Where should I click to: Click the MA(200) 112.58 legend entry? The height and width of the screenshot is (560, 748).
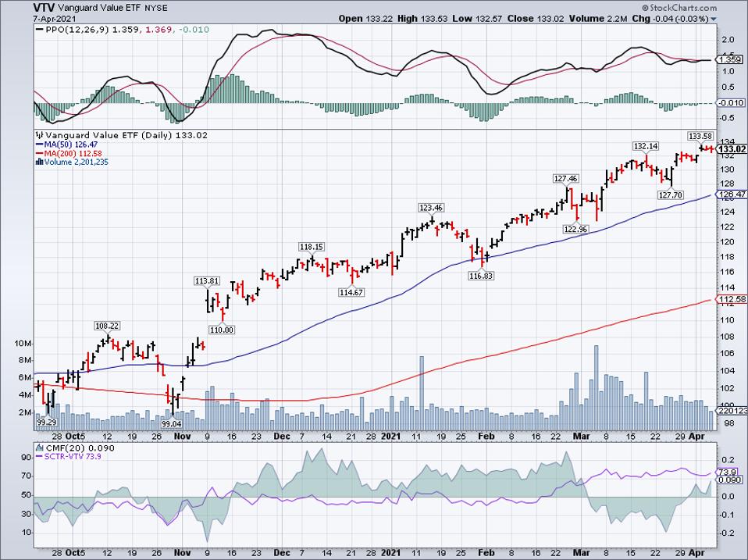[73, 154]
